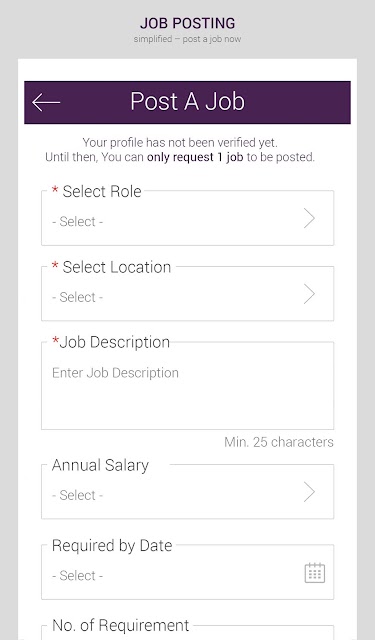Open the Select Location dropdown placeholder
The height and width of the screenshot is (640, 375).
(x=78, y=297)
